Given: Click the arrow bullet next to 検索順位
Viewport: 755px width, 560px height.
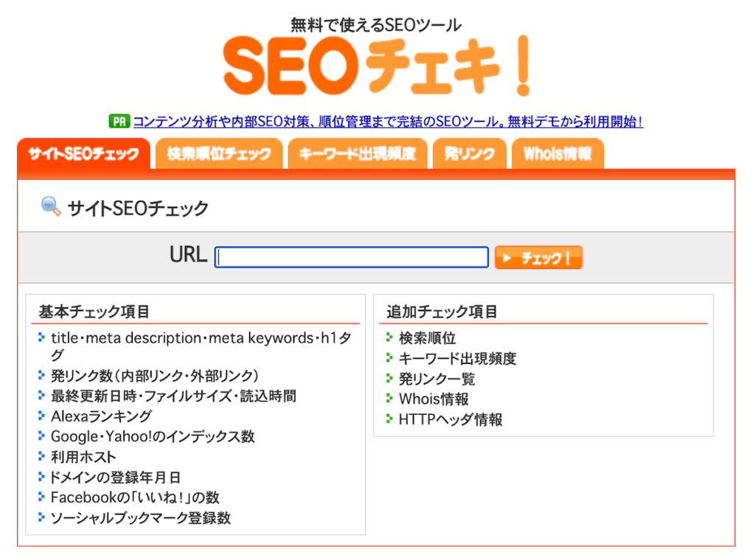Looking at the screenshot, I should point(390,337).
